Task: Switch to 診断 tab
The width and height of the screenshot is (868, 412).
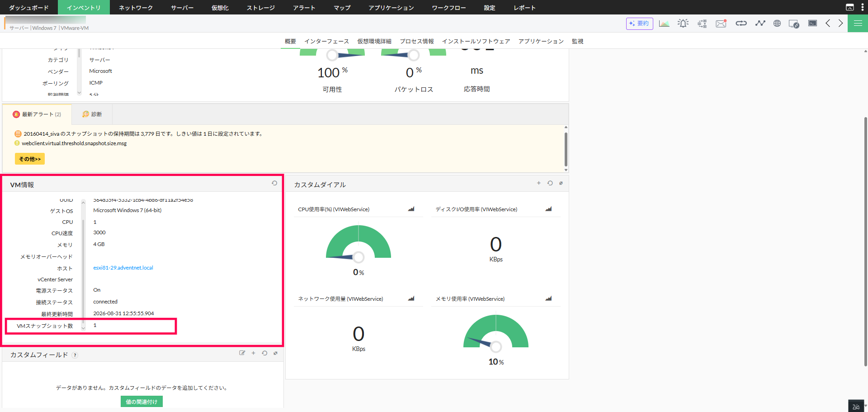Action: tap(92, 114)
